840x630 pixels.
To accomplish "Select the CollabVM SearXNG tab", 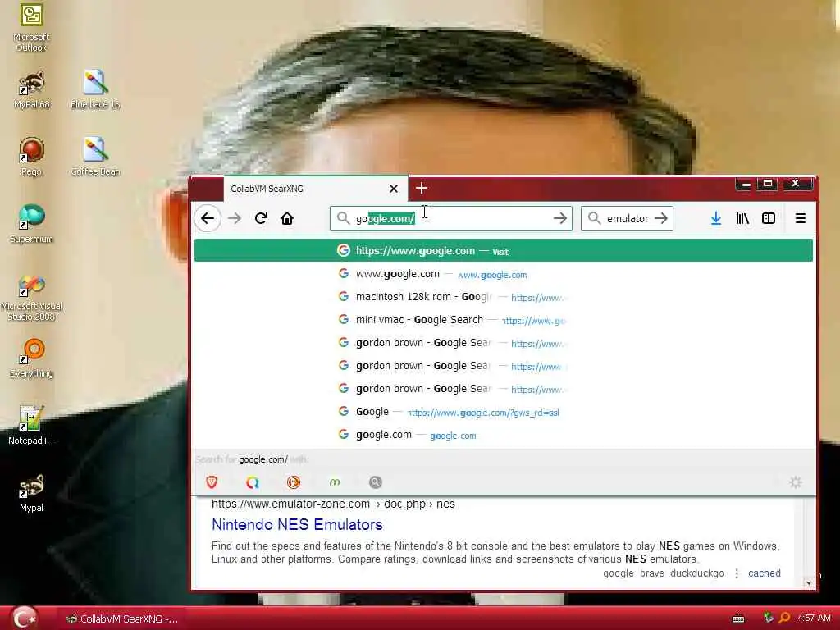I will coord(315,189).
